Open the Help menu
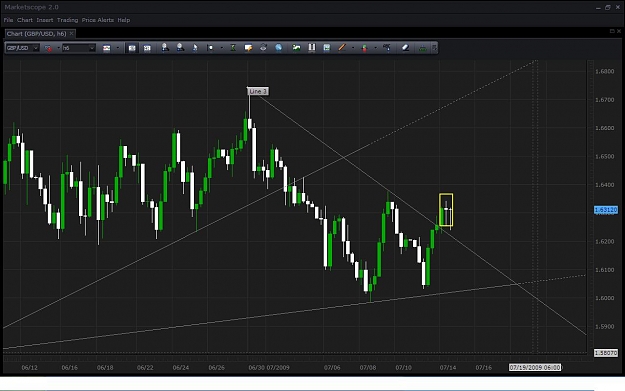 124,20
